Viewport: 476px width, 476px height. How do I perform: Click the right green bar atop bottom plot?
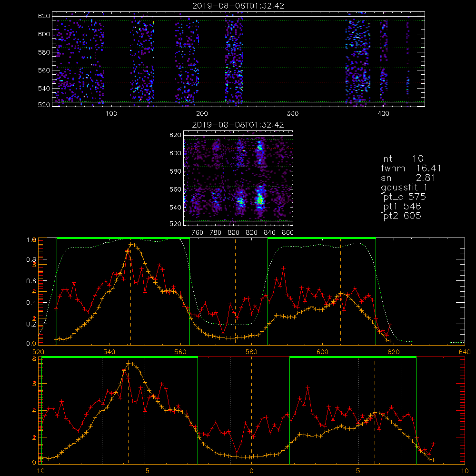point(353,357)
